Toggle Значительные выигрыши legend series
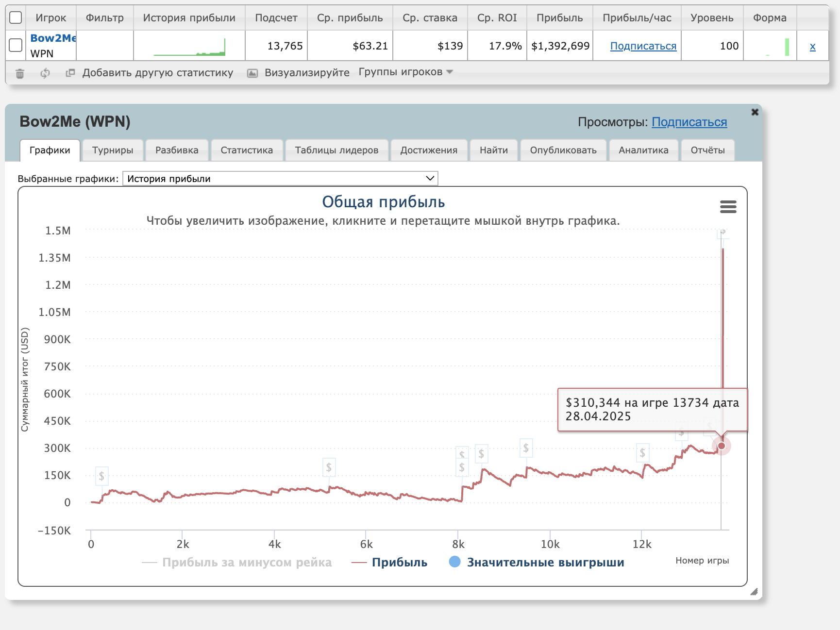 tap(537, 562)
